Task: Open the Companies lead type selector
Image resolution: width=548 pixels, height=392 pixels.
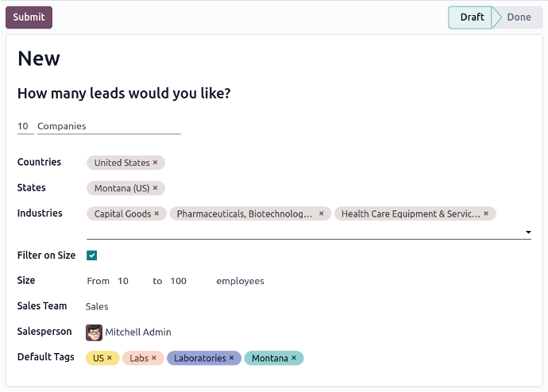Action: [109, 126]
